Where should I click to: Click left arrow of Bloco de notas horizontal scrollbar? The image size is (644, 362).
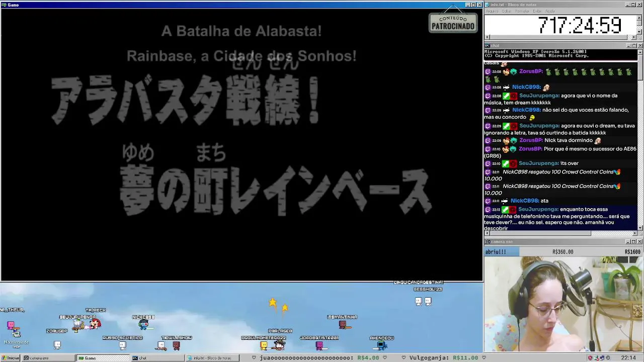pos(487,37)
